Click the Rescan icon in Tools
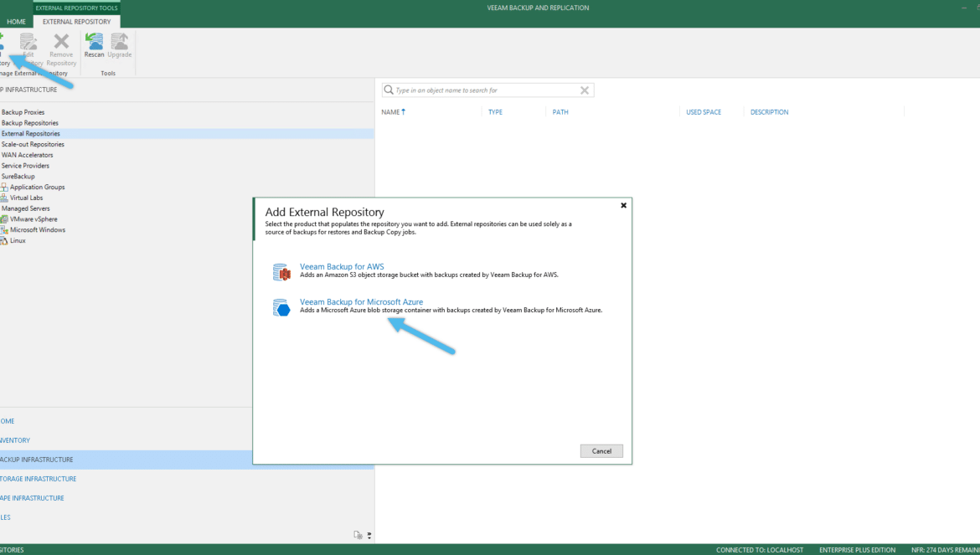This screenshot has width=980, height=555. (x=95, y=42)
